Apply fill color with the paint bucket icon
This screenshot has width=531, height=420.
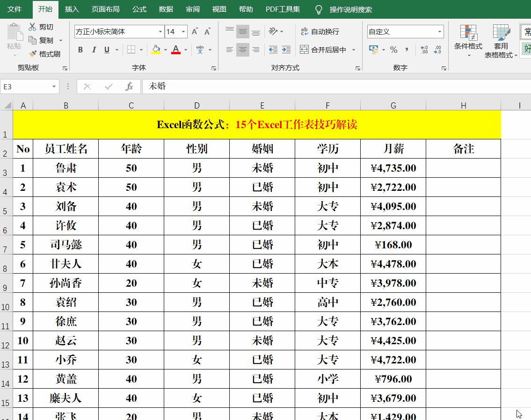[x=156, y=49]
